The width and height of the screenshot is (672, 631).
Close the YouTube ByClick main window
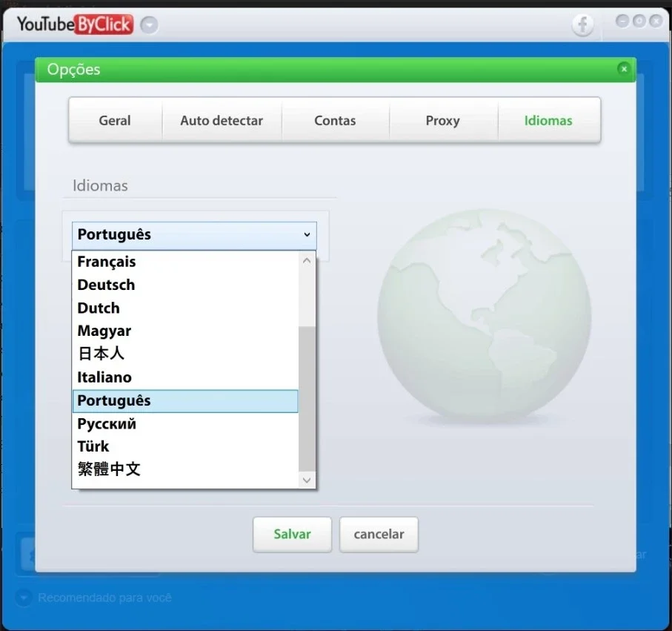tap(656, 21)
